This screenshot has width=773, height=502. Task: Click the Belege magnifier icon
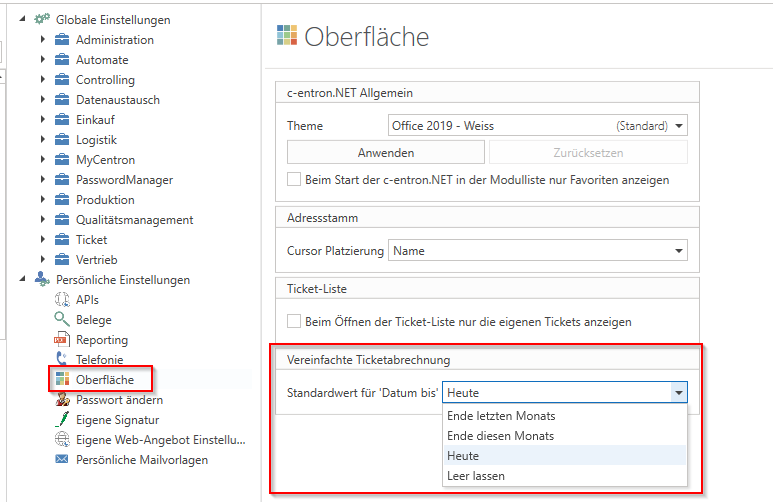(61, 320)
